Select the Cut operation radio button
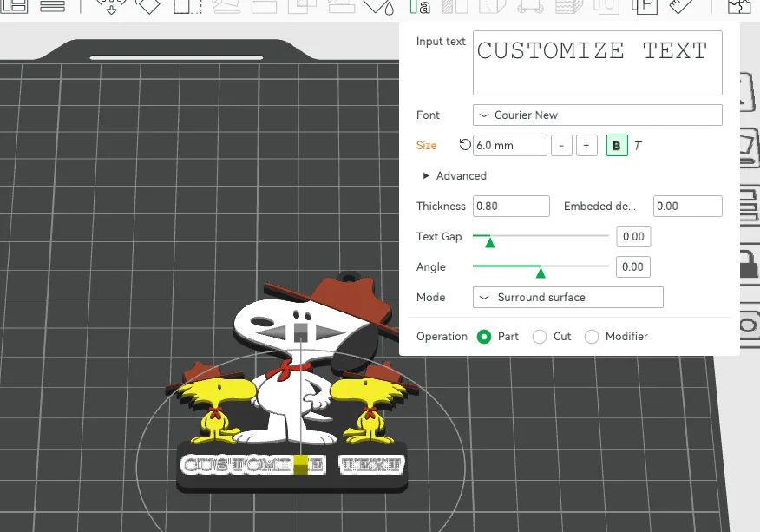This screenshot has height=532, width=760. pos(540,337)
